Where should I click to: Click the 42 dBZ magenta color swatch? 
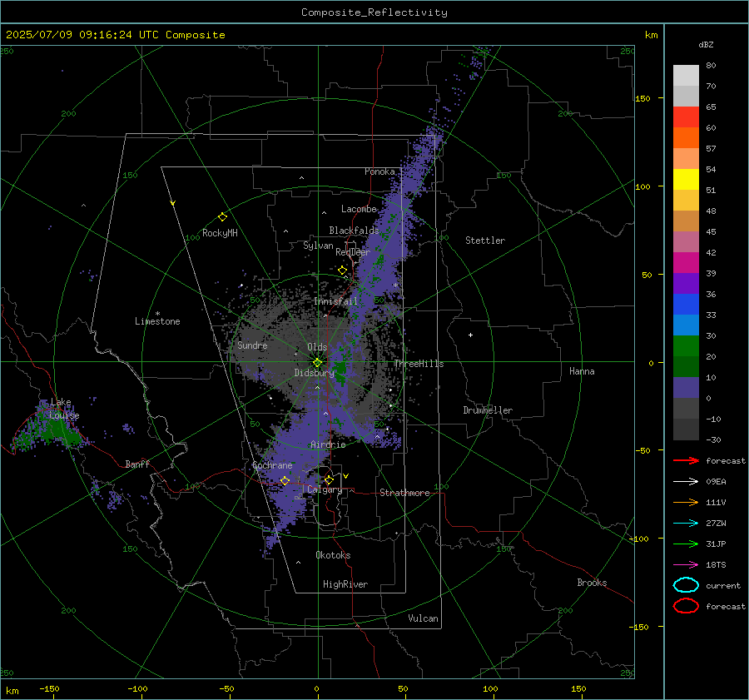pyautogui.click(x=686, y=262)
